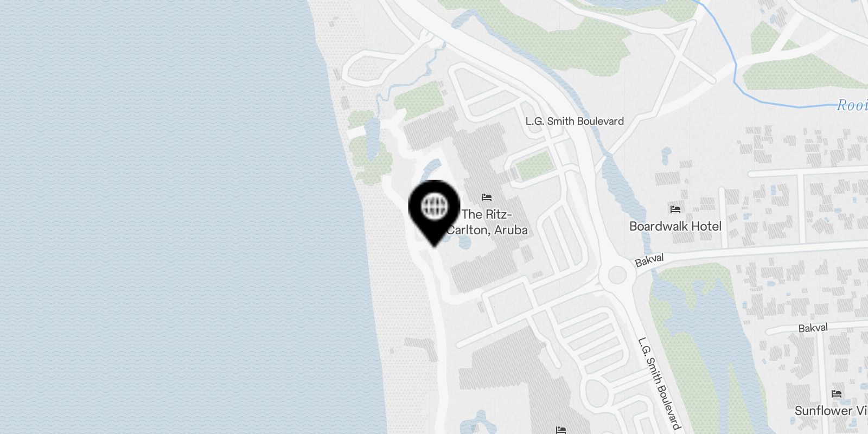Click the diagonal L.G. Smith Boulevard road label
Viewport: 868px width, 434px height.
[x=659, y=383]
